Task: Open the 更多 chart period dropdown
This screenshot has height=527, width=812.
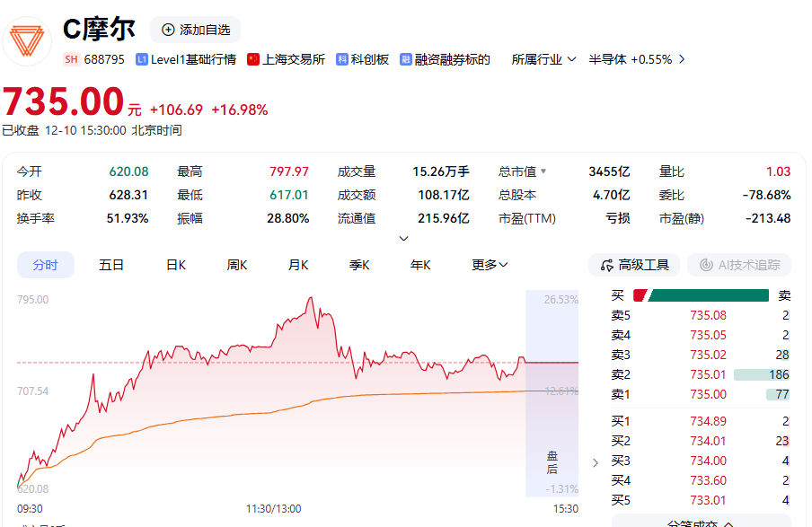Action: (490, 265)
